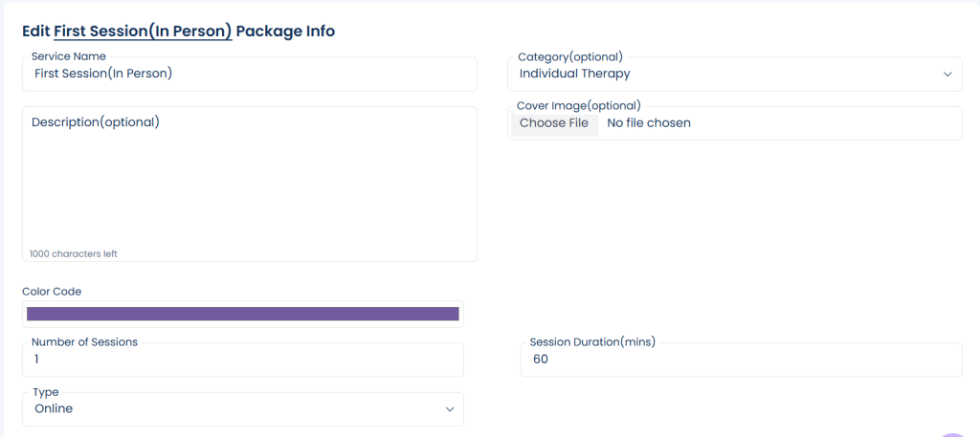The height and width of the screenshot is (437, 980).
Task: Pick the purple Color Code swatch
Action: tap(243, 314)
